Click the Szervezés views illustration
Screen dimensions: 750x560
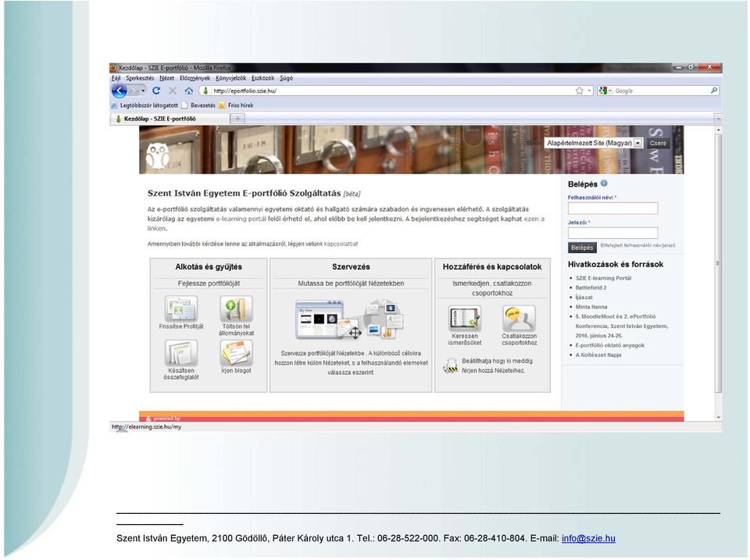tap(350, 319)
